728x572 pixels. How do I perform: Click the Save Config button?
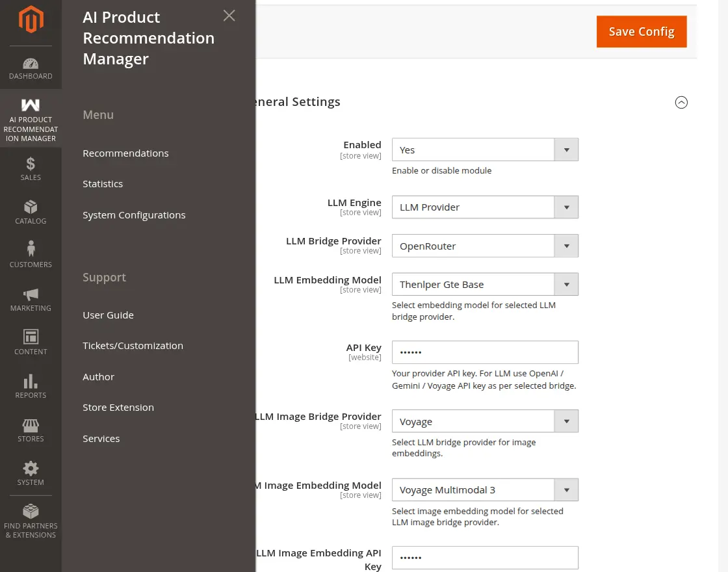[641, 32]
